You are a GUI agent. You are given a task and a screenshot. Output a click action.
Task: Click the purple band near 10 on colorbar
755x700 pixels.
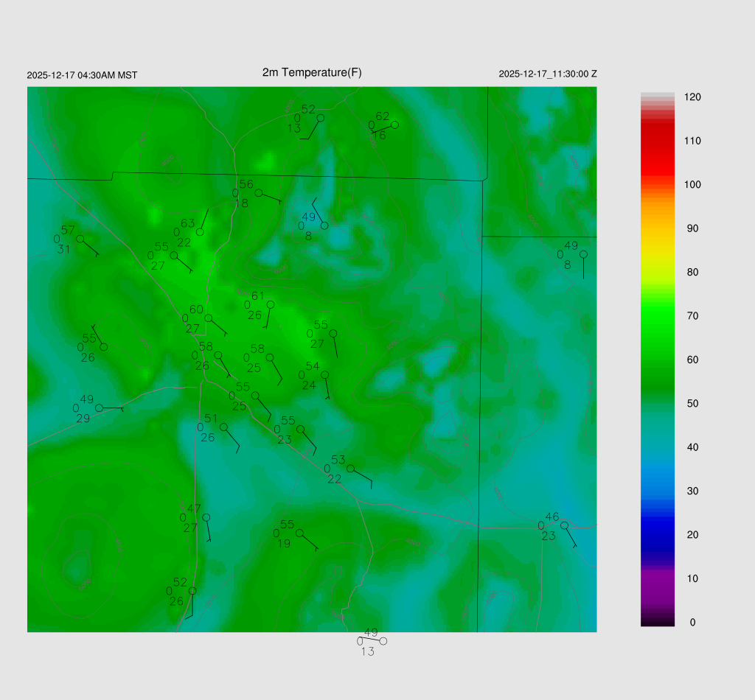[x=657, y=582]
